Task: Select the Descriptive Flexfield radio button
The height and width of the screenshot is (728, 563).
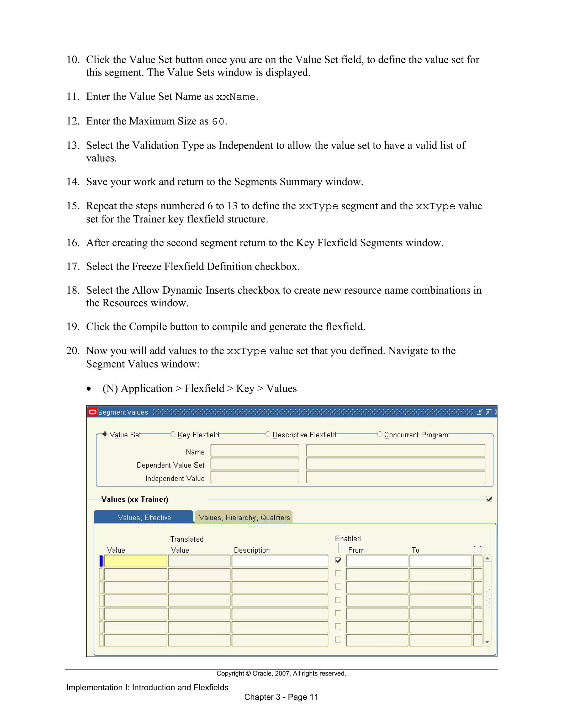Action: coord(268,434)
